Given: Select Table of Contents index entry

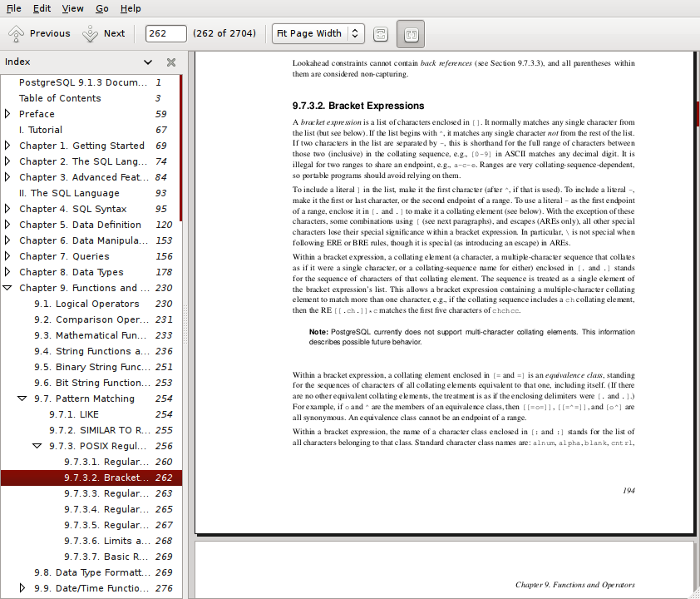Looking at the screenshot, I should [x=91, y=98].
